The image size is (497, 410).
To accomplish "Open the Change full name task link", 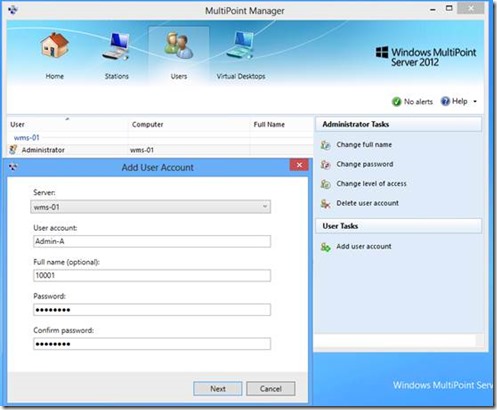I will tap(364, 145).
